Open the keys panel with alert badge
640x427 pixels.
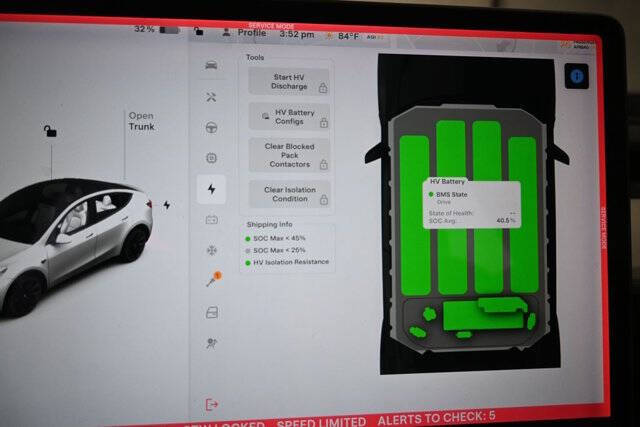click(x=213, y=280)
